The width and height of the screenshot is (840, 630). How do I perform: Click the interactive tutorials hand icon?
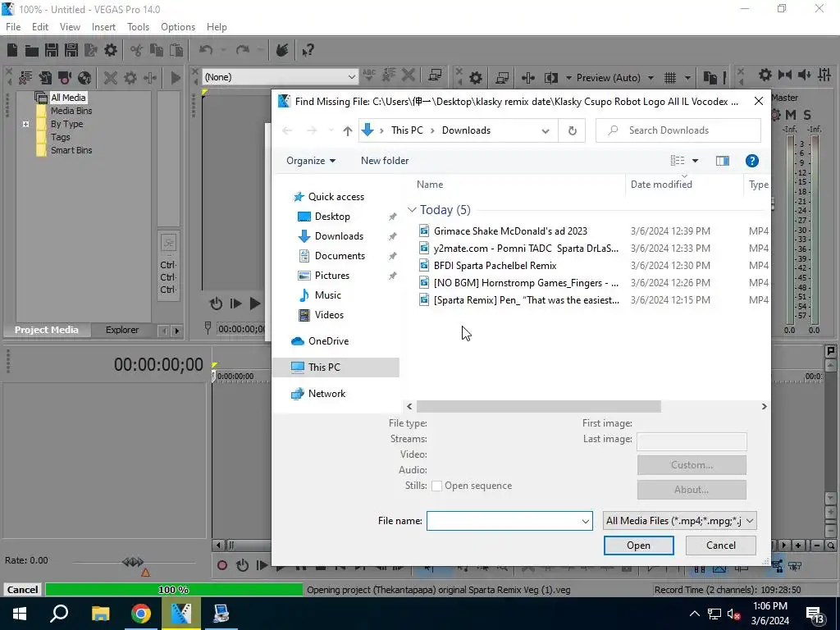(x=282, y=50)
